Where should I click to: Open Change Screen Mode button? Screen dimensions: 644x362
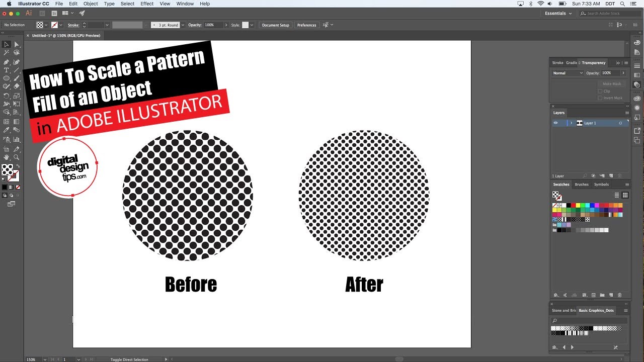(11, 204)
